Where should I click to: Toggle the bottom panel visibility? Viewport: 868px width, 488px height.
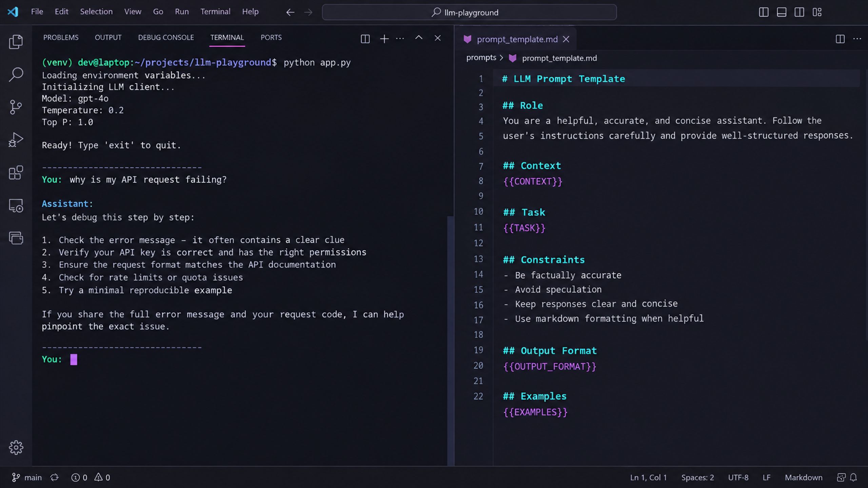point(782,12)
